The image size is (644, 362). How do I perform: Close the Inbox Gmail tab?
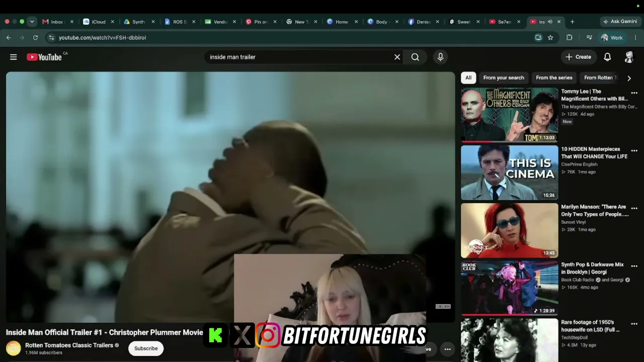tap(71, 22)
